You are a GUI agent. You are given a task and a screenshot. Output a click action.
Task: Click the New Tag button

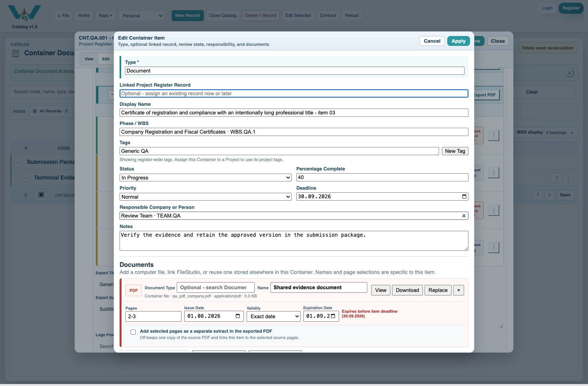[455, 151]
